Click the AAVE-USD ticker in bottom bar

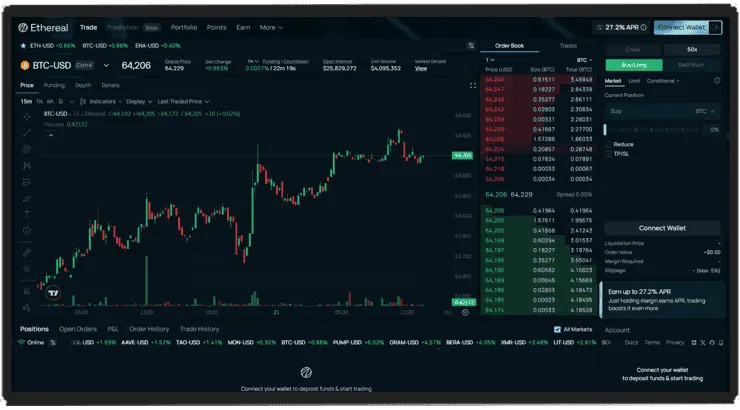(145, 343)
